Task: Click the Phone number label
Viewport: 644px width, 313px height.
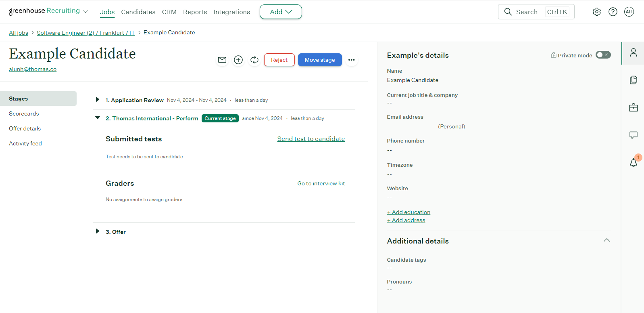Action: click(x=406, y=141)
